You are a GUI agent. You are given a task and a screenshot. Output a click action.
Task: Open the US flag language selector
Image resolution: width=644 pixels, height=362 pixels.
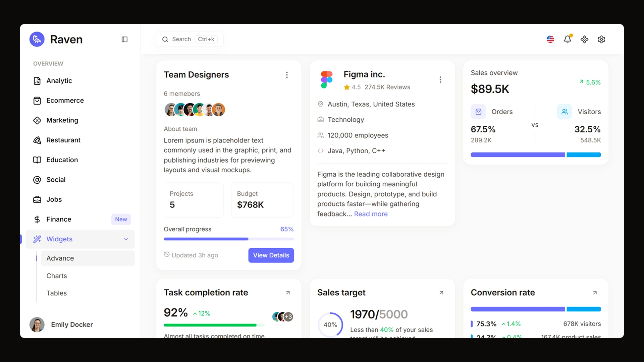tap(550, 39)
